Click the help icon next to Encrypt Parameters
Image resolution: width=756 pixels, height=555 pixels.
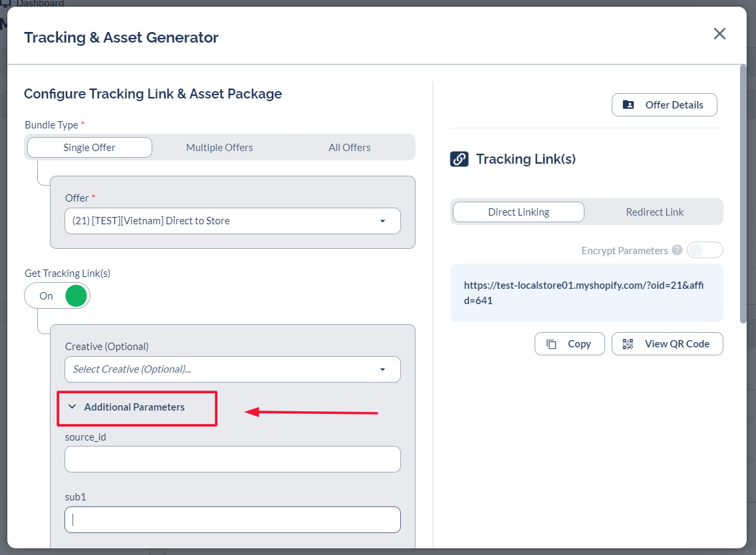[677, 250]
